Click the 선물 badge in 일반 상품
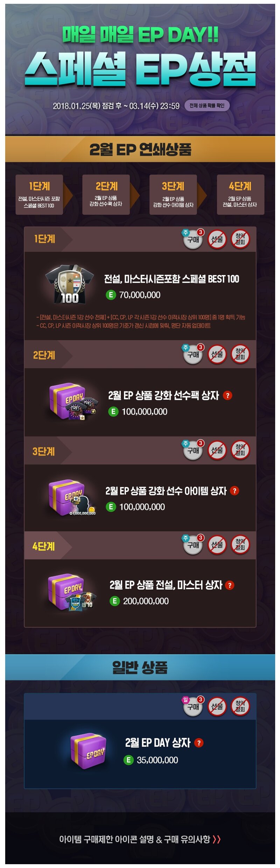This screenshot has height=868, width=280. pyautogui.click(x=217, y=706)
